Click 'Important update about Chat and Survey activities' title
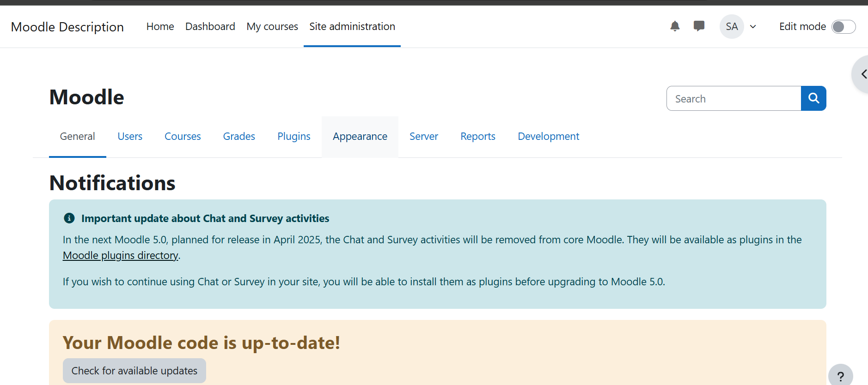868x385 pixels. pos(205,218)
